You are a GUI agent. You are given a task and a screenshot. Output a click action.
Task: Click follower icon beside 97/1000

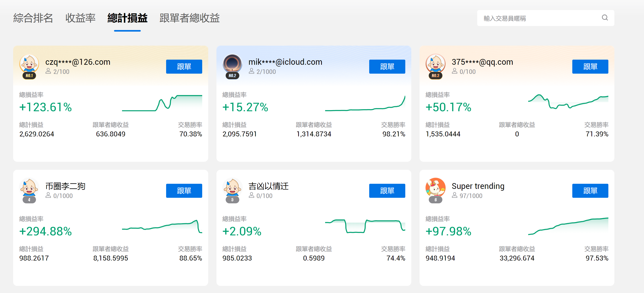coord(454,195)
